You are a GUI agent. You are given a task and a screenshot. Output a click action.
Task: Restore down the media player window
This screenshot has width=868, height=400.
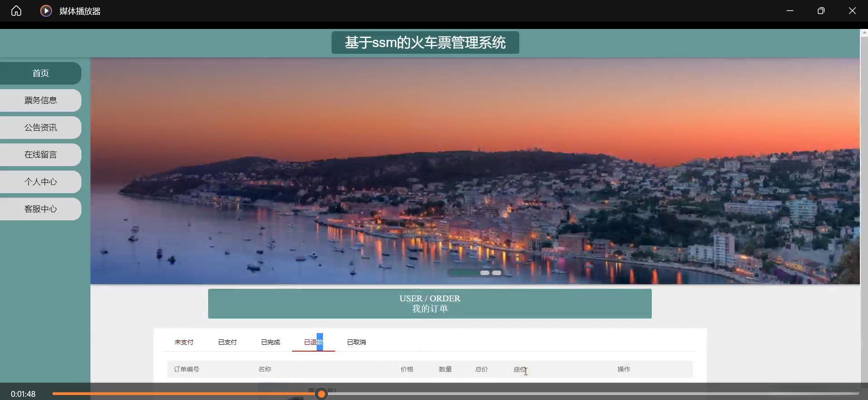[821, 11]
